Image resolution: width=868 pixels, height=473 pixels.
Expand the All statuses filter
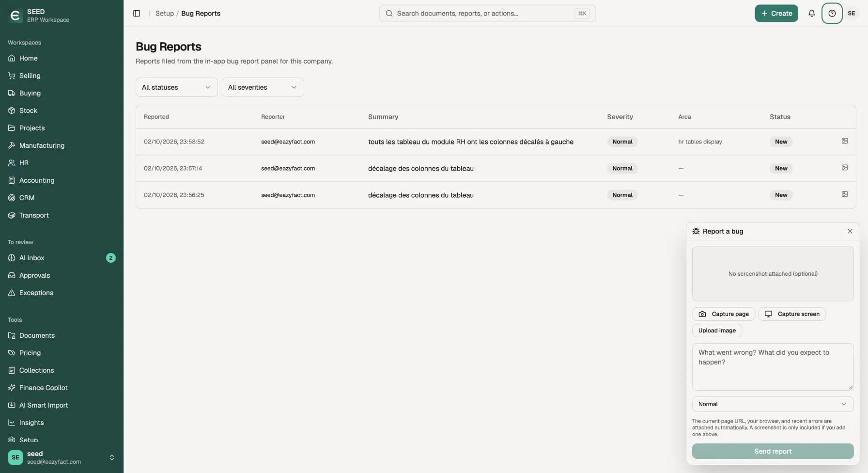(x=177, y=87)
